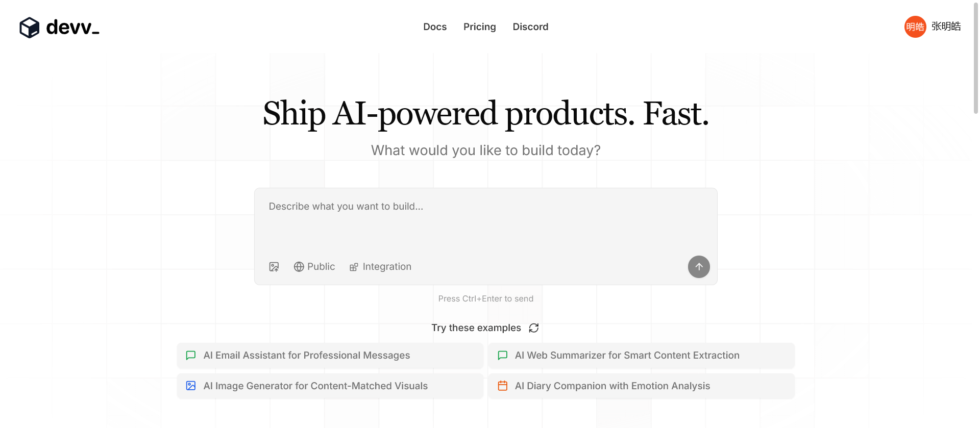This screenshot has height=428, width=980.
Task: Go to the Pricing page
Action: (x=479, y=27)
